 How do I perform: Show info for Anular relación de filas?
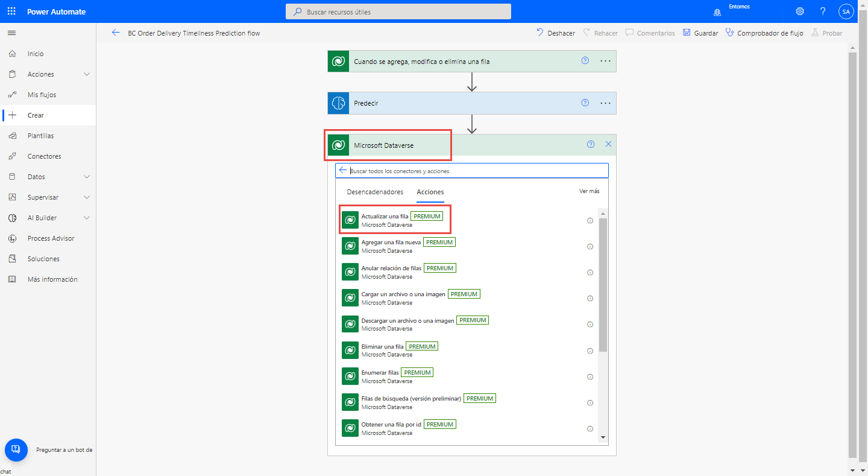tap(590, 273)
